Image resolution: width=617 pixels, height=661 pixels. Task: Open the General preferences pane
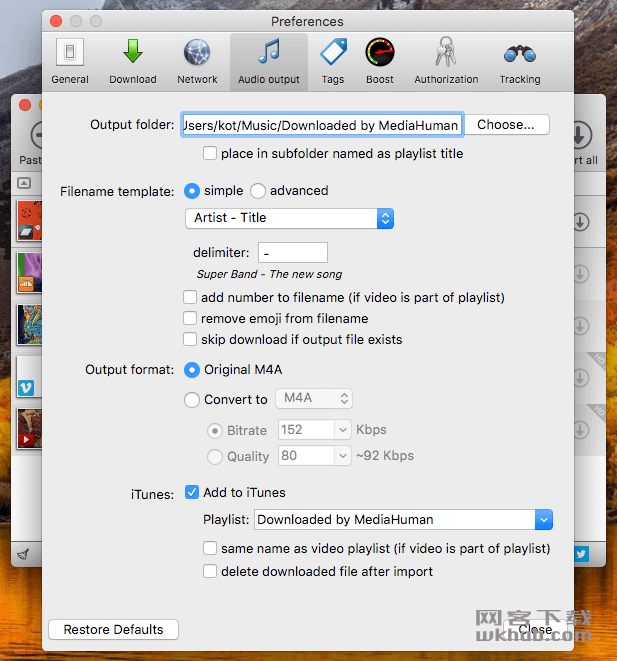pyautogui.click(x=70, y=62)
